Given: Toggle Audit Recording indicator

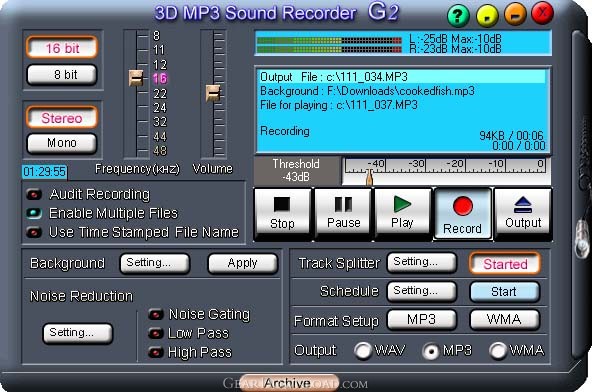Looking at the screenshot, I should coord(34,194).
